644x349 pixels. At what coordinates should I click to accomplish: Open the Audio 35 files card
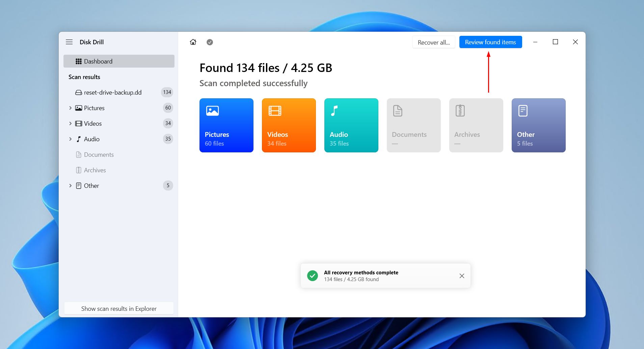click(351, 125)
